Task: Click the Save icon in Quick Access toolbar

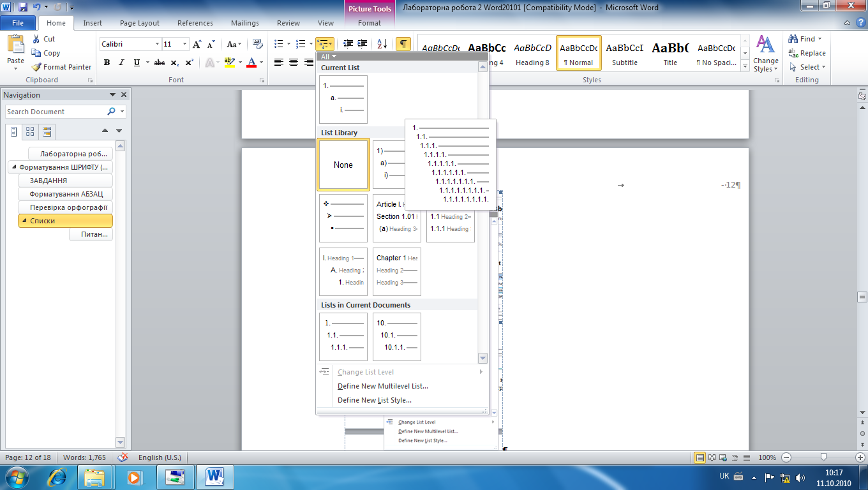Action: click(x=23, y=8)
